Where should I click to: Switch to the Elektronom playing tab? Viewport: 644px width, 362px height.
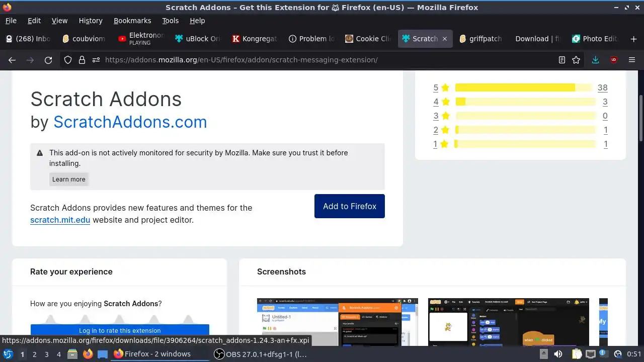[141, 39]
